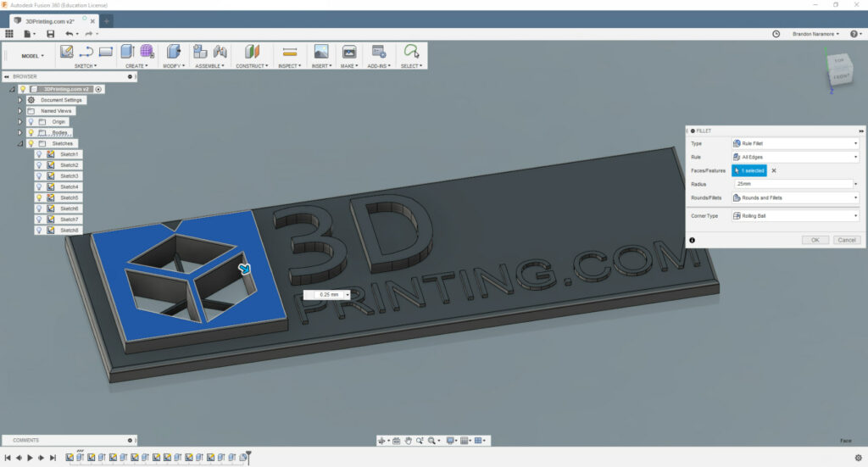
Task: Clear the Faces/Features selection X
Action: (774, 170)
